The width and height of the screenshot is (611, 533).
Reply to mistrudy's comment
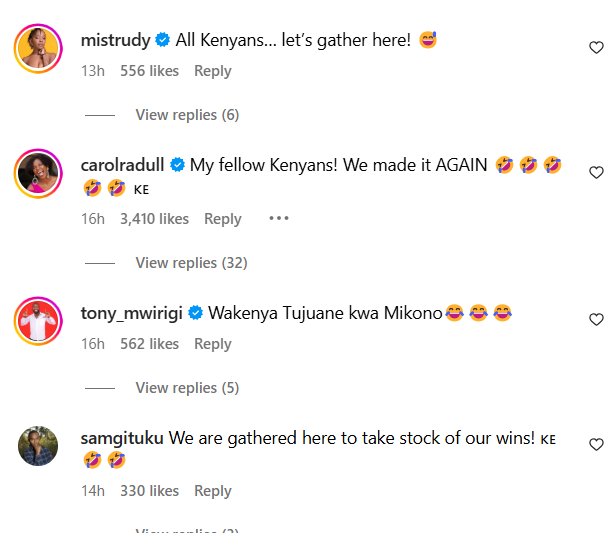(212, 71)
